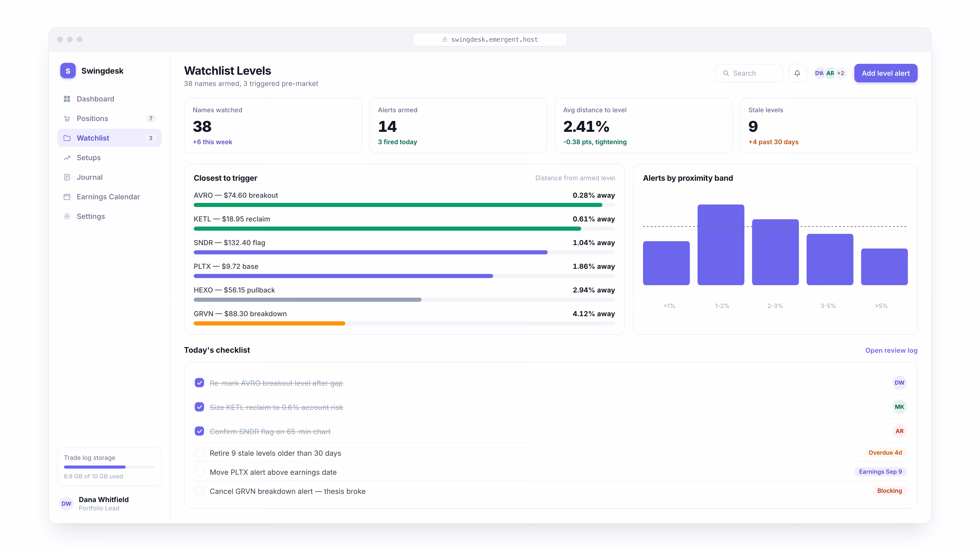Click the Journal notepad icon
Screen dimensions: 980x551
click(x=67, y=177)
